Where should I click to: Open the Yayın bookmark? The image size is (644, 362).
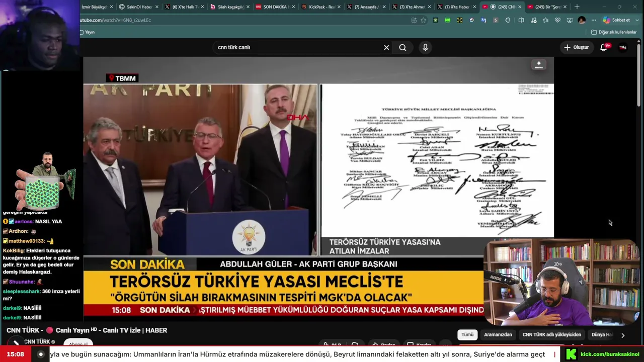coord(87,32)
